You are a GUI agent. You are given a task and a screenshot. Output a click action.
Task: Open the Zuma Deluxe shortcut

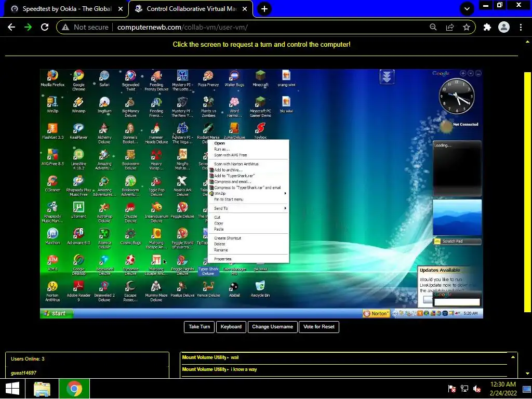(x=234, y=131)
